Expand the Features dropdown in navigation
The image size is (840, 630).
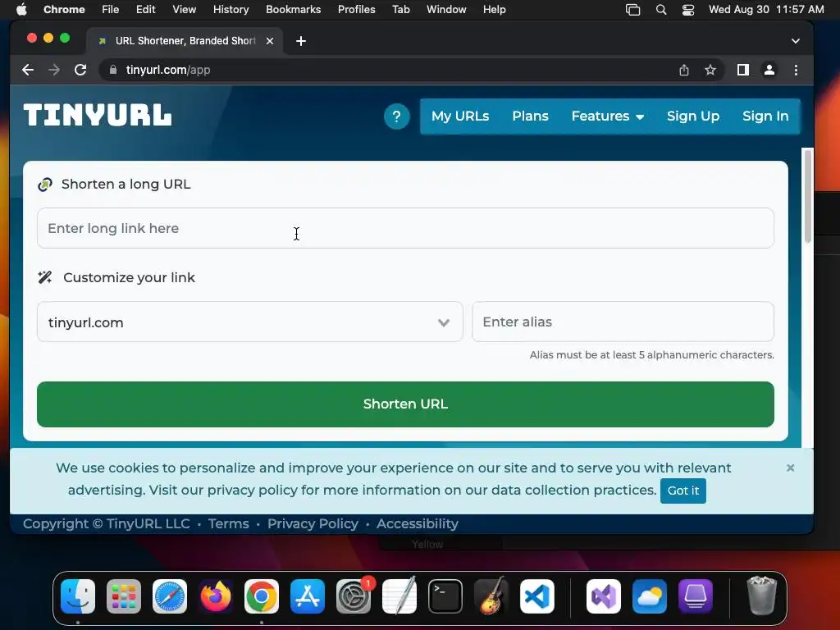[x=608, y=116]
